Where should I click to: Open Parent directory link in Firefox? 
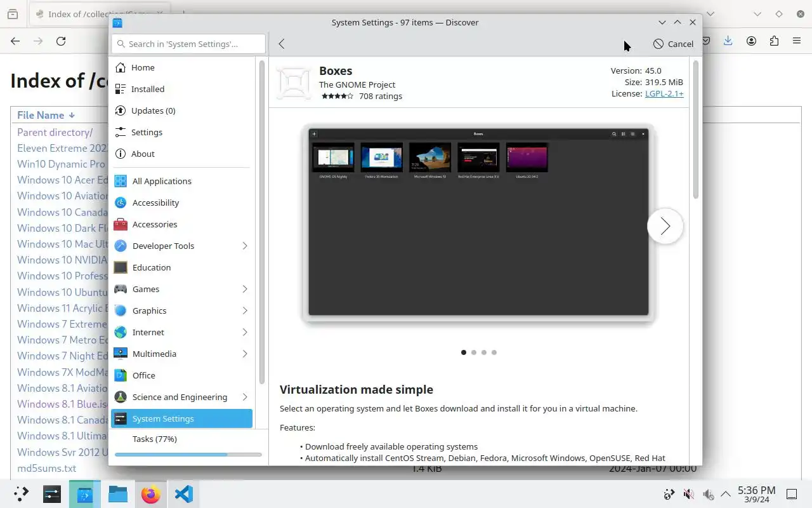55,132
